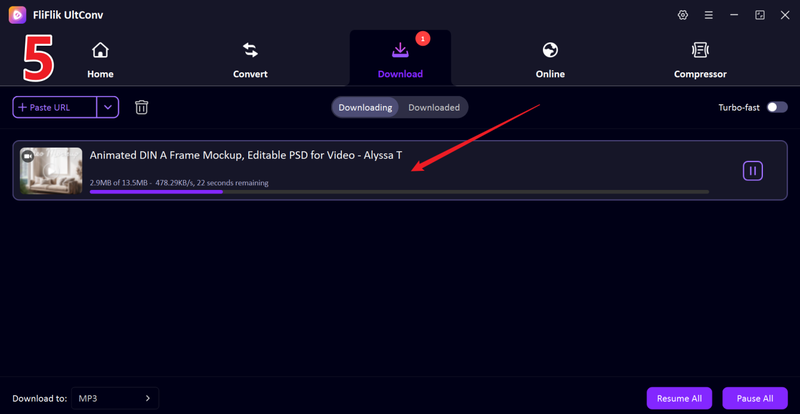Viewport: 800px width, 414px height.
Task: Show the Downloaded list
Action: 434,107
